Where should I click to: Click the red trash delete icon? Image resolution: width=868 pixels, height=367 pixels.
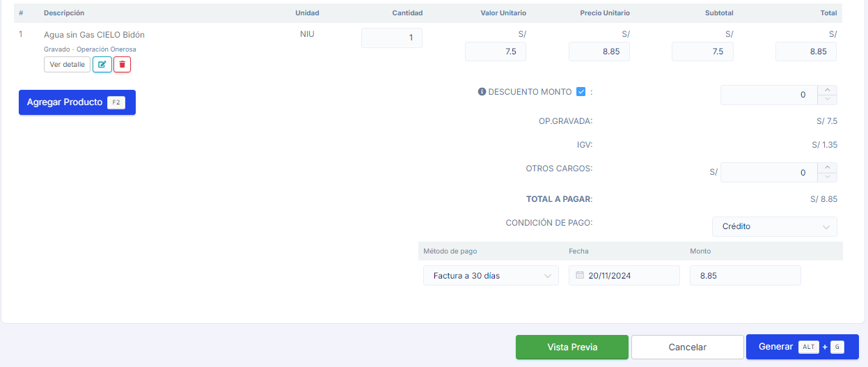tap(123, 65)
